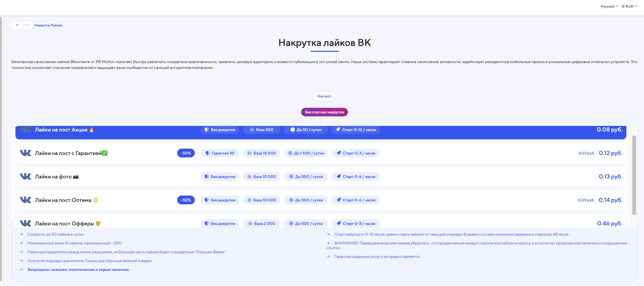Click the clock icon in Лайки на фото row
The image size is (644, 286).
coord(291,176)
